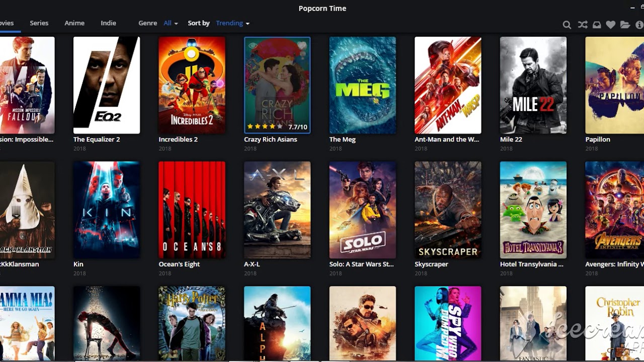Switch to the Anime tab
644x362 pixels.
click(74, 23)
